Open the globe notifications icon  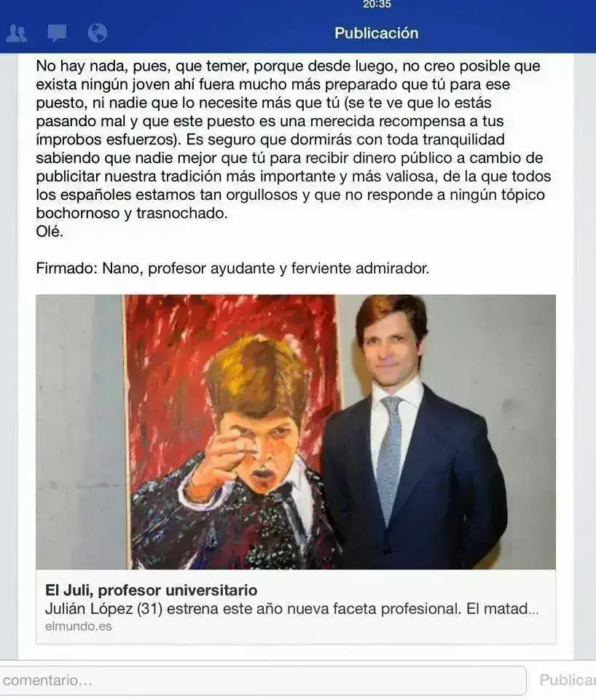click(x=97, y=33)
